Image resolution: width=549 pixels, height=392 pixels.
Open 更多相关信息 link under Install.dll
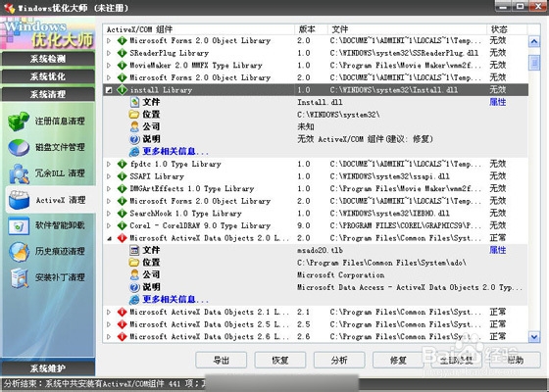[175, 152]
